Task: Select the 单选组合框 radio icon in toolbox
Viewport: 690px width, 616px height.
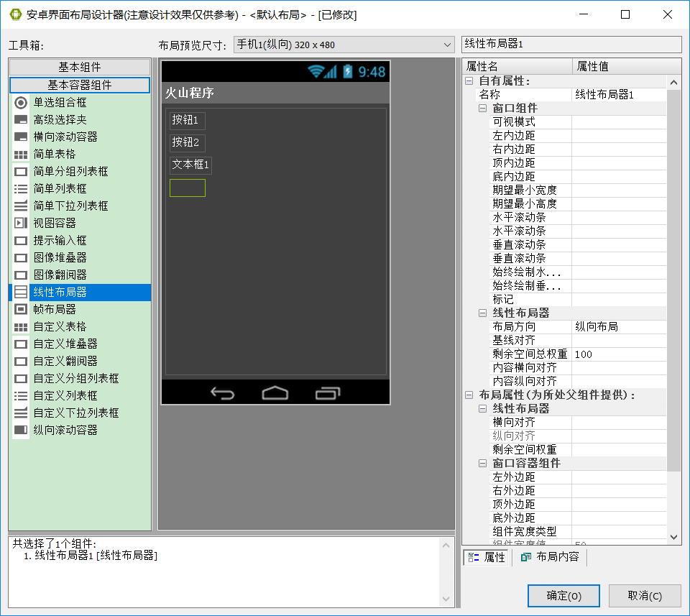Action: click(x=21, y=103)
